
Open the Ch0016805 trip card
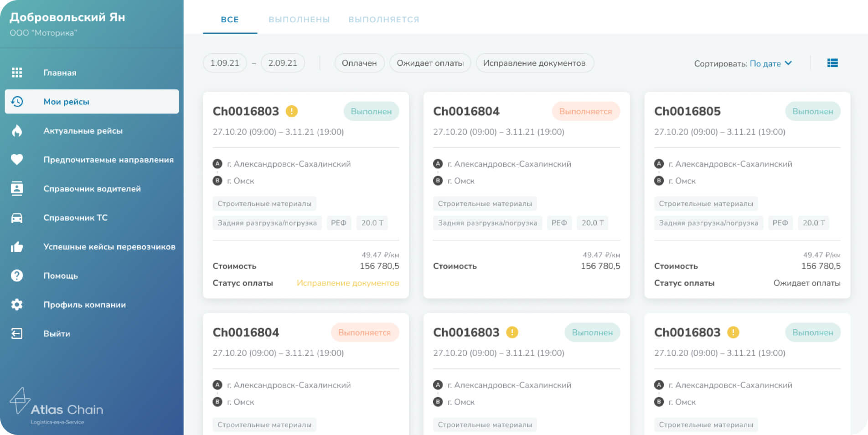687,111
